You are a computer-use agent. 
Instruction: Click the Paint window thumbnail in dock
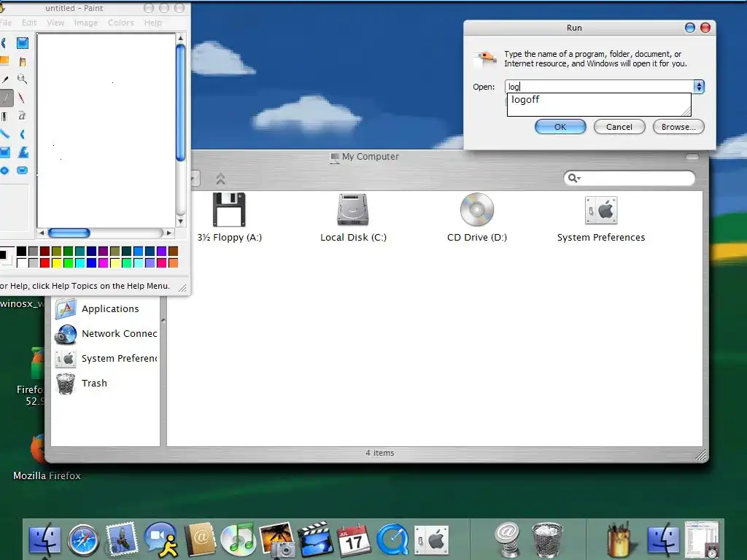click(702, 540)
